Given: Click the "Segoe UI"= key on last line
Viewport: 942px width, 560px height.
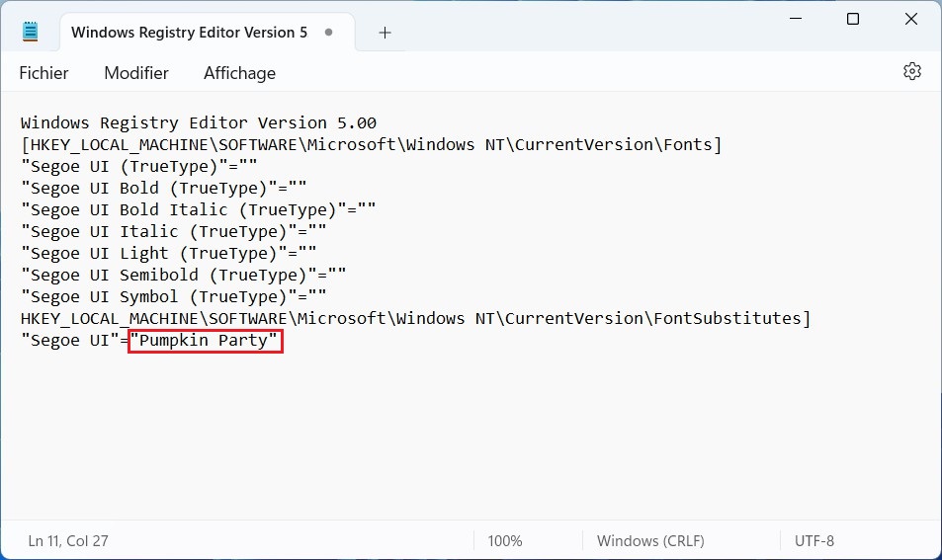Looking at the screenshot, I should (74, 341).
